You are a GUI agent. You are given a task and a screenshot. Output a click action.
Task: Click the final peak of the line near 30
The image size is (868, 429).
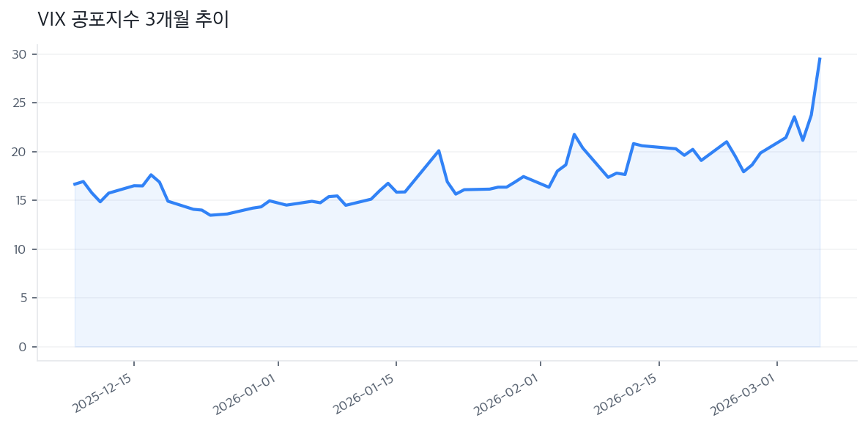coord(820,59)
